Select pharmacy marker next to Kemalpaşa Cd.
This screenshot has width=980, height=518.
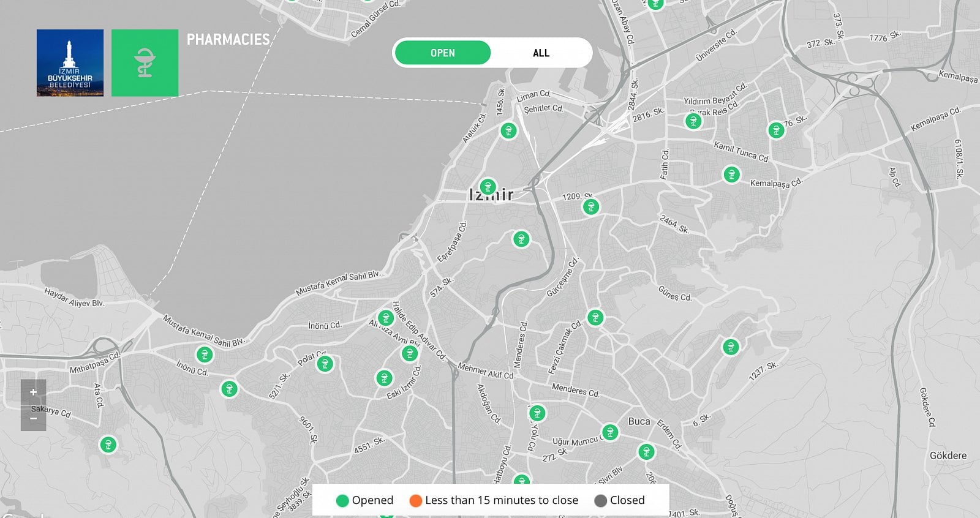731,175
